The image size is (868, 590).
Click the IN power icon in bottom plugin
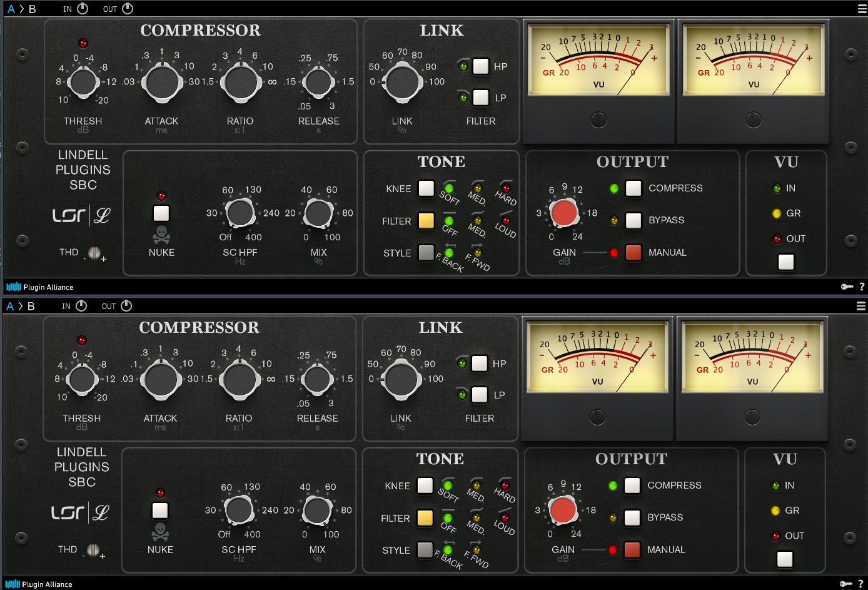(81, 306)
